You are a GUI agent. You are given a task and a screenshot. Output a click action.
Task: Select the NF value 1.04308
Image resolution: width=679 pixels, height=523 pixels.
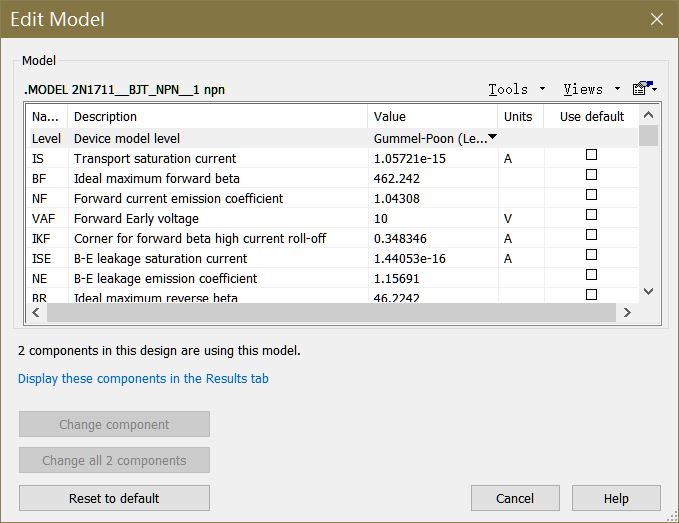(x=397, y=198)
